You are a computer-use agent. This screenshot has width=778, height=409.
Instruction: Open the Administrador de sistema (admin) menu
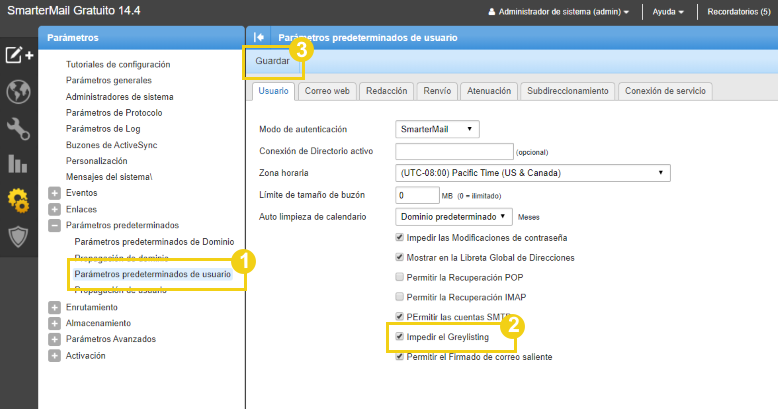tap(563, 12)
